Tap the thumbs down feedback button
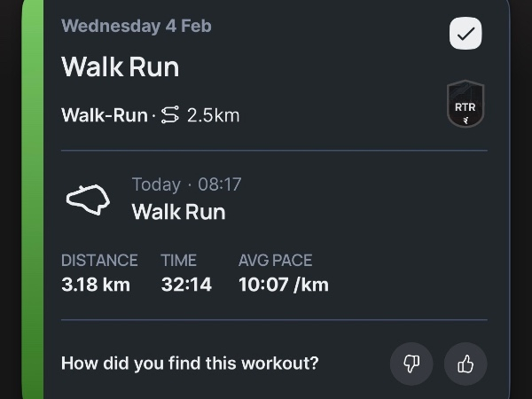 coord(411,364)
